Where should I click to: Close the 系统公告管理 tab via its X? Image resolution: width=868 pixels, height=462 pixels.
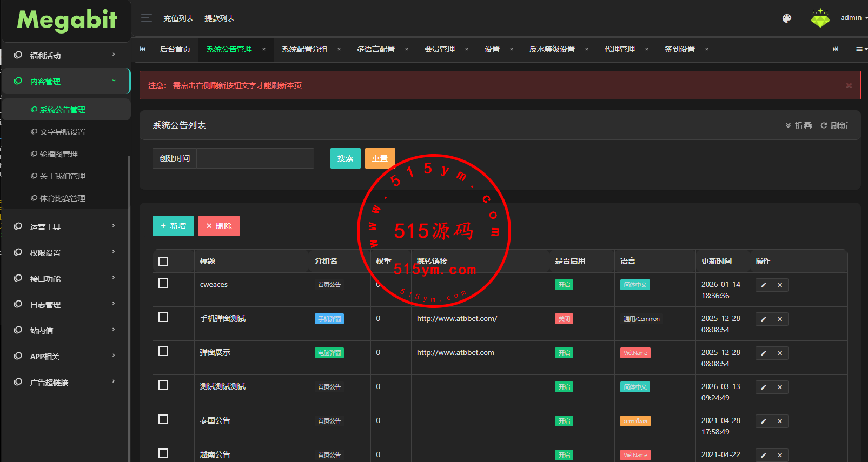click(x=264, y=49)
